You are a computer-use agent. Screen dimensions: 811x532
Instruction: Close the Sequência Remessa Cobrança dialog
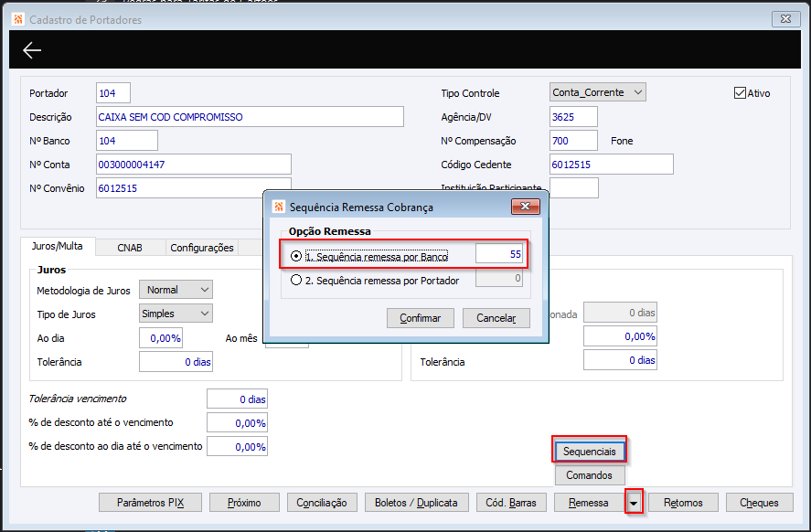coord(526,207)
